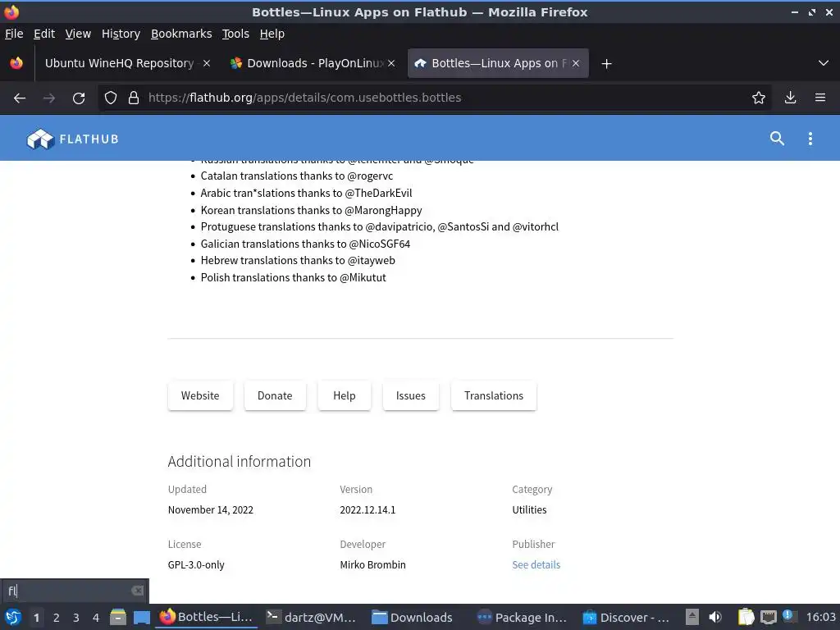Click the "Additional information" heading
840x630 pixels.
(x=239, y=461)
